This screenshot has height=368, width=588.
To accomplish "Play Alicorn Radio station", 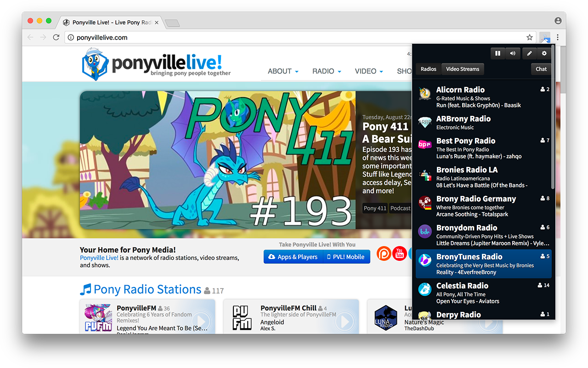I will coord(484,97).
